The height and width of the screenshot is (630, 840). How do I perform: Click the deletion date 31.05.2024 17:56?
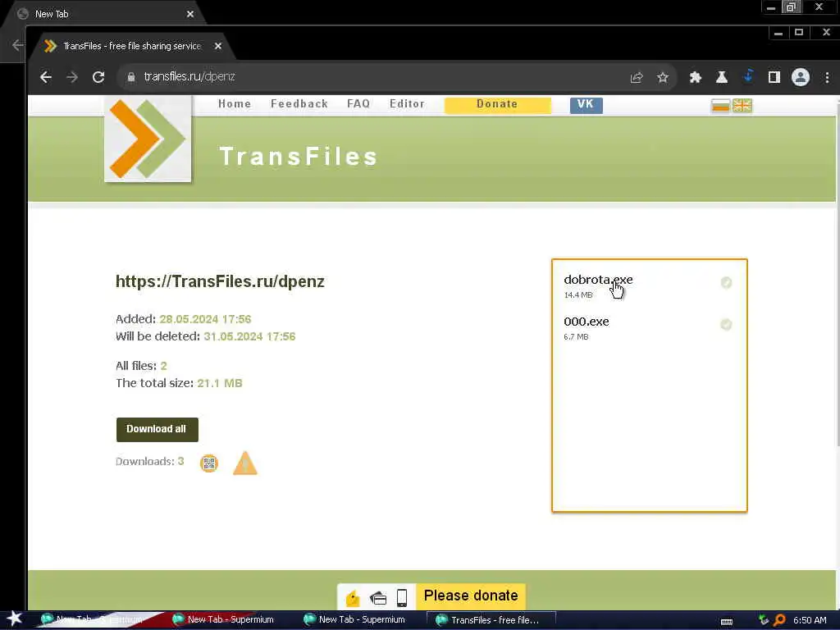click(249, 336)
